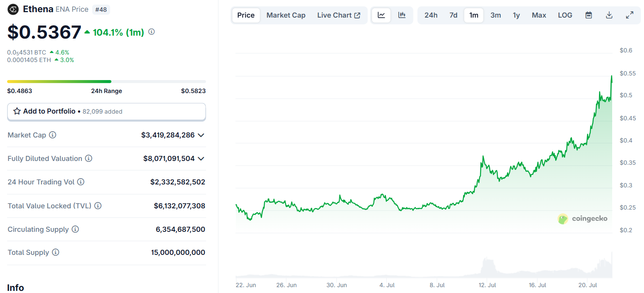Click the 24h Range progress bar
Image resolution: width=644 pixels, height=293 pixels.
click(x=106, y=81)
